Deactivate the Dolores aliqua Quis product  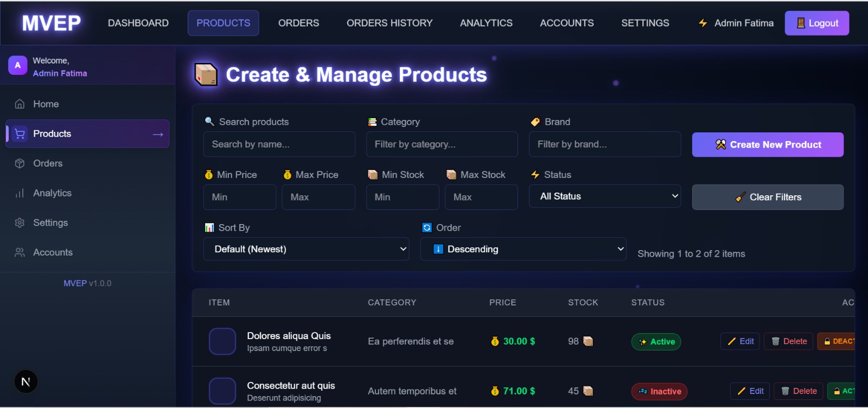[836, 341]
